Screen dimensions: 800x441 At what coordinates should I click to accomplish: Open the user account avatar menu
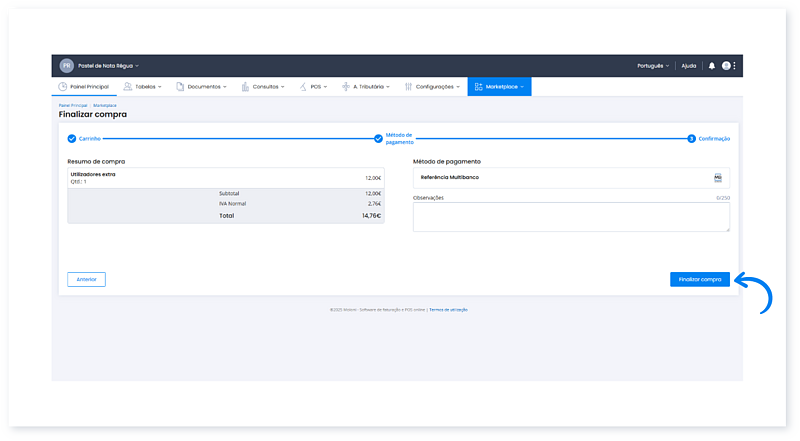point(726,66)
